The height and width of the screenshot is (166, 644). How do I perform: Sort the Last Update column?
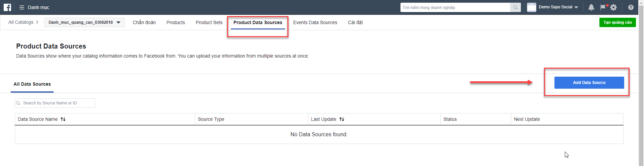click(342, 119)
